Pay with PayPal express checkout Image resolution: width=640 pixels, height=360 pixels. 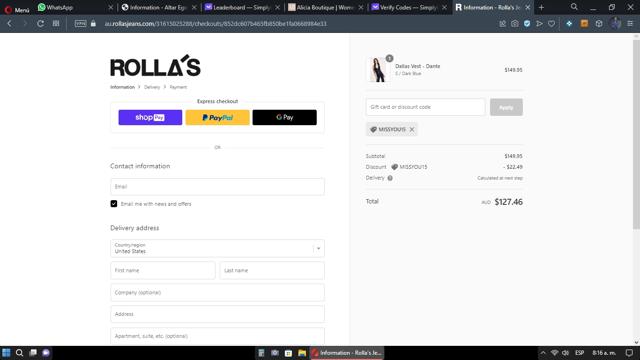[x=218, y=118]
